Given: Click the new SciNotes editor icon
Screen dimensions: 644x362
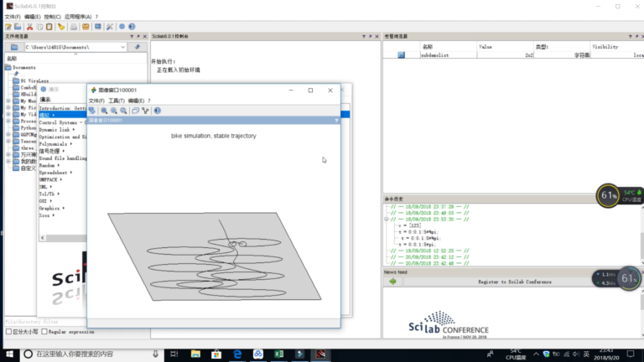Looking at the screenshot, I should pyautogui.click(x=8, y=27).
